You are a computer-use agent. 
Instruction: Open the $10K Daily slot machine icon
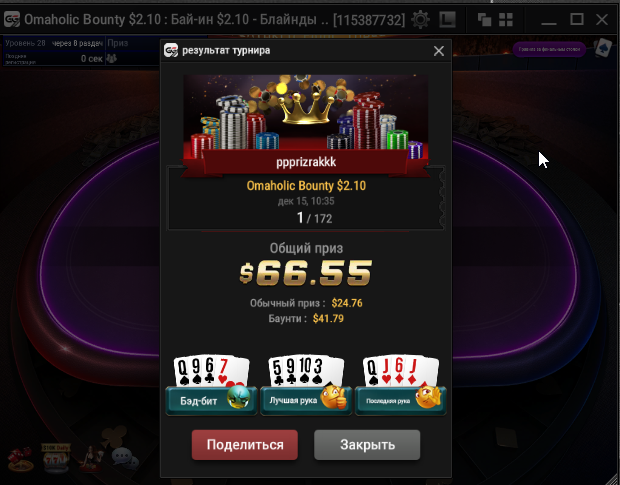pos(56,459)
